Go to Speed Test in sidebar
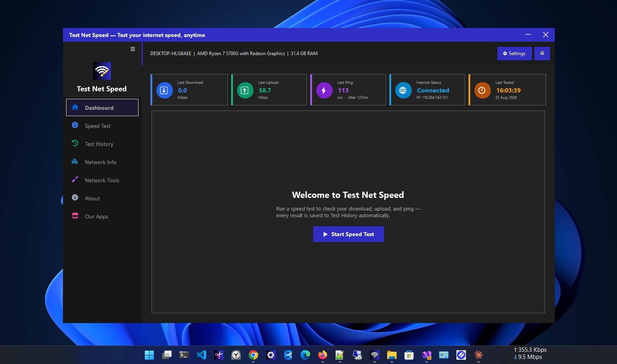This screenshot has width=617, height=364. click(x=102, y=126)
